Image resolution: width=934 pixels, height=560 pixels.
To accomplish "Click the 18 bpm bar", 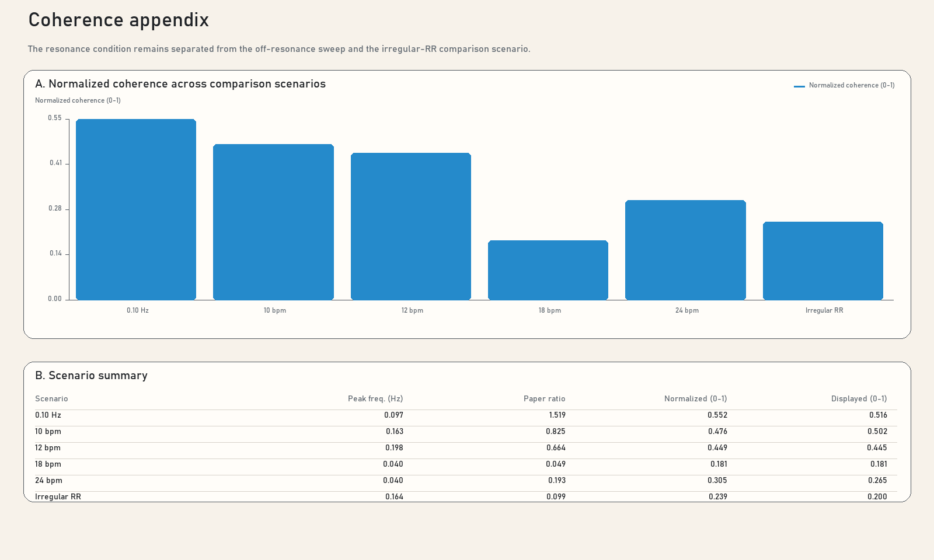I will (x=548, y=270).
